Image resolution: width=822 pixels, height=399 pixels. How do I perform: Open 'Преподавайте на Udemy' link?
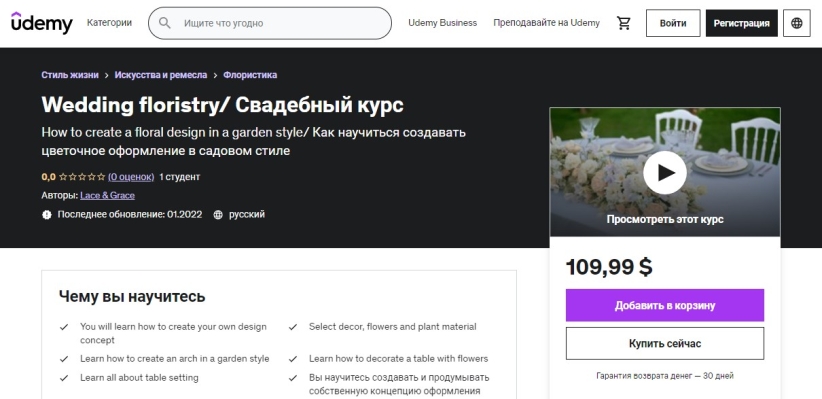546,23
